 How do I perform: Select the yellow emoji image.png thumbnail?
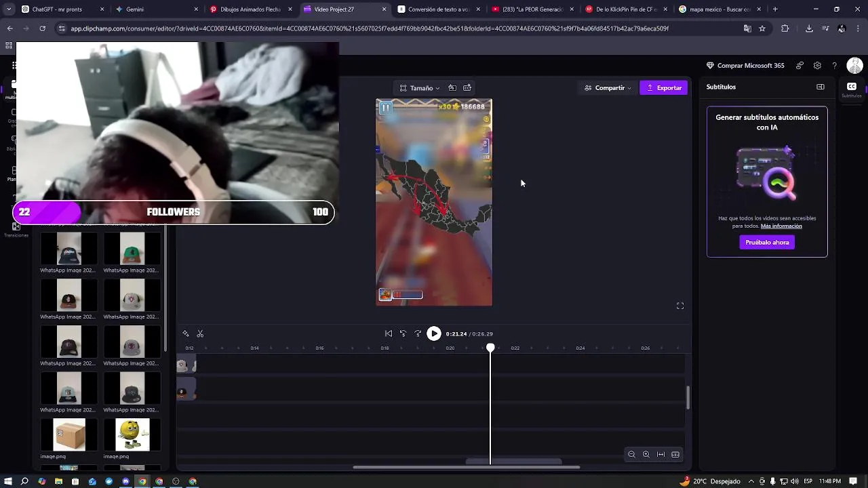point(132,434)
